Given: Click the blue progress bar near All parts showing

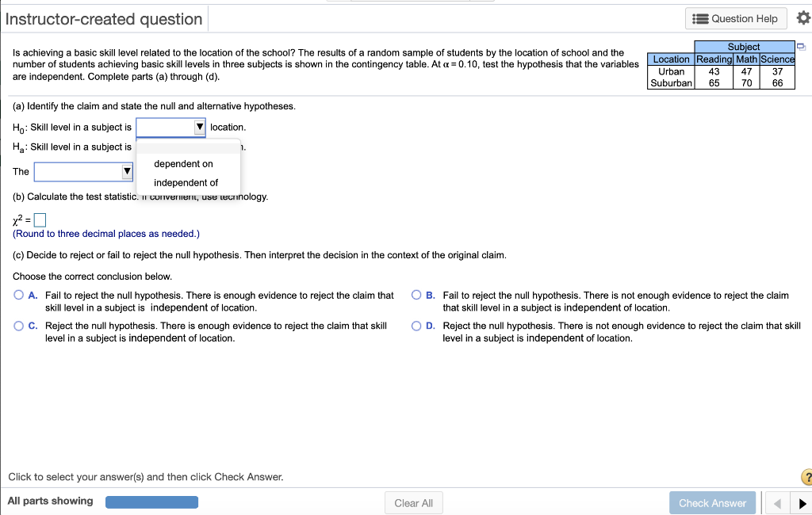Looking at the screenshot, I should pos(151,502).
